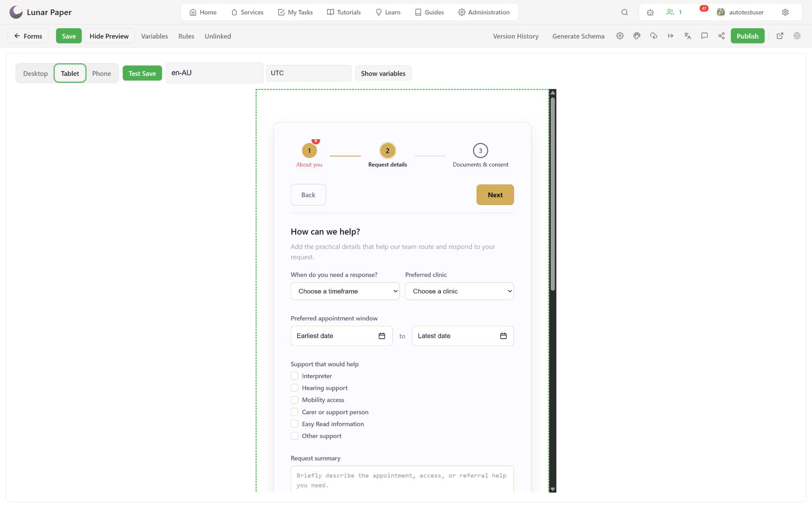This screenshot has width=812, height=508.
Task: Expand the Choose a clinic dropdown
Action: tap(460, 291)
